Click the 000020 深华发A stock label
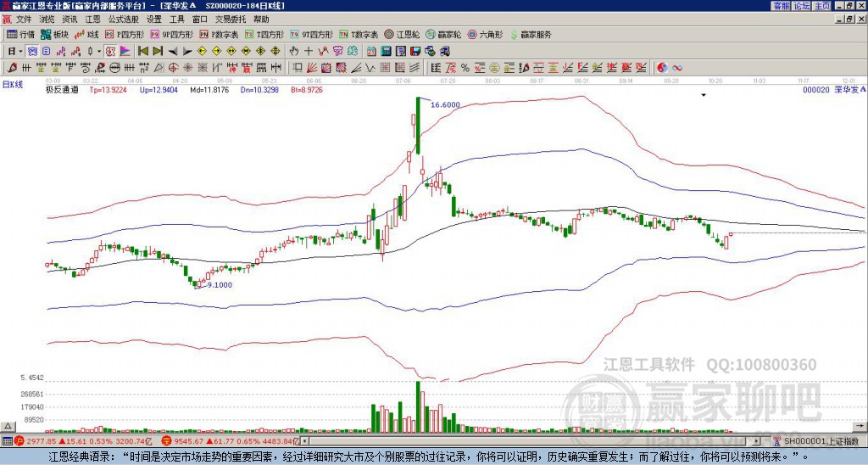 [x=834, y=89]
